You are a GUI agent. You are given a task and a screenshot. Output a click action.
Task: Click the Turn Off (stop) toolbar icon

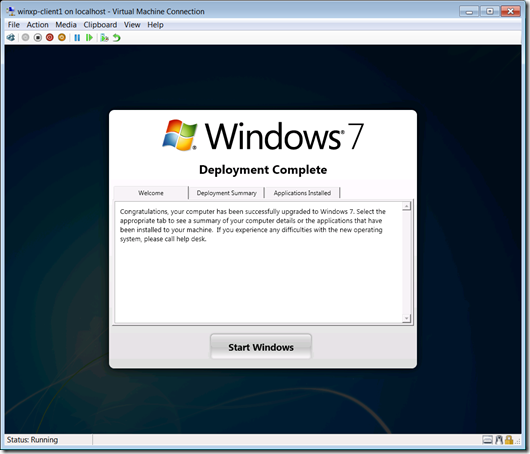pyautogui.click(x=38, y=38)
